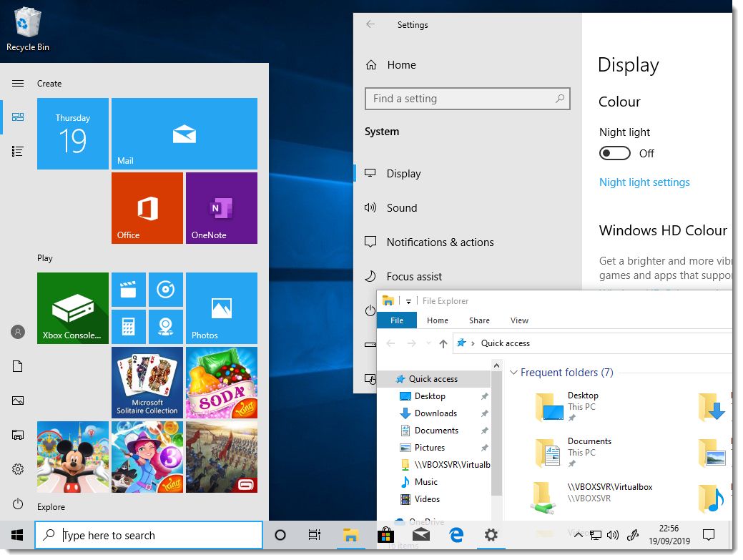Unpin Desktop from Quick access

(484, 396)
